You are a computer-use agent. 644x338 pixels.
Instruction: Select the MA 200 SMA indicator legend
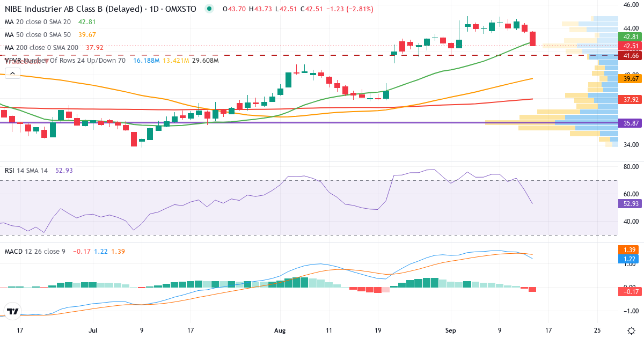42,48
